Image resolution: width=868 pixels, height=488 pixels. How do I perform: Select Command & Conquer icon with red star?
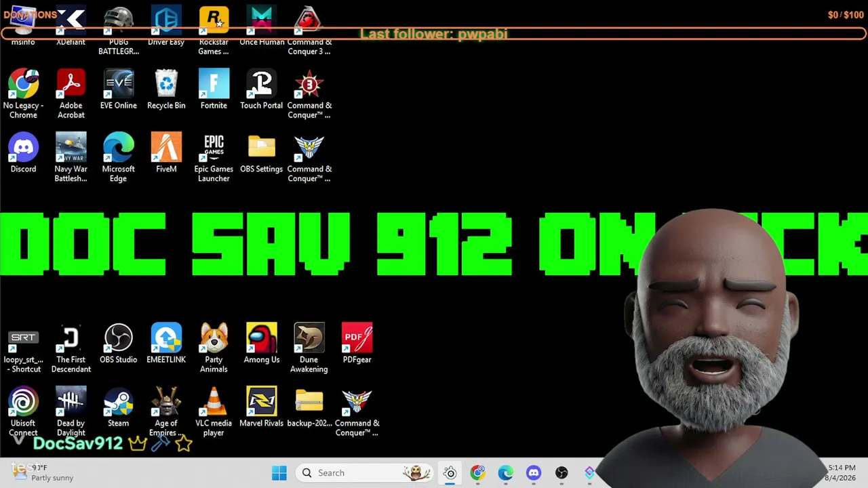[309, 94]
